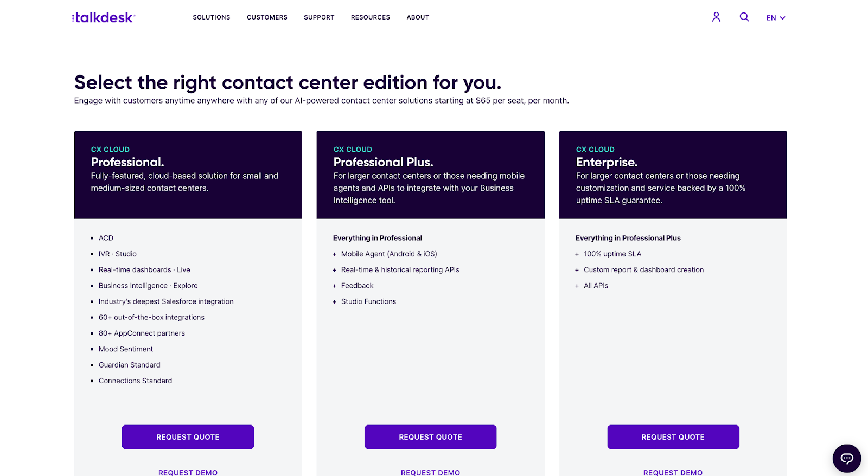The image size is (868, 476).
Task: Open the user account icon
Action: (716, 17)
